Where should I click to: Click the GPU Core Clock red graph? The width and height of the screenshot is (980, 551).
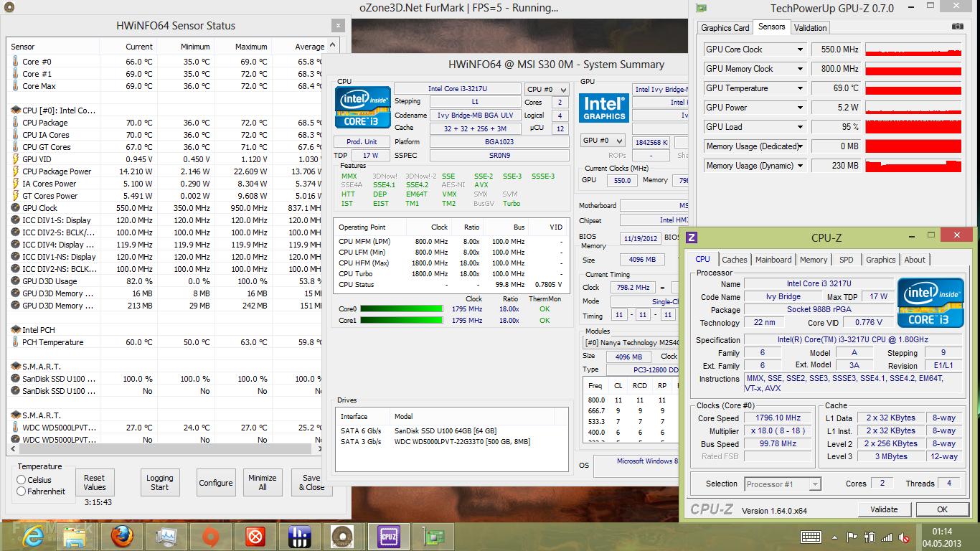point(913,50)
